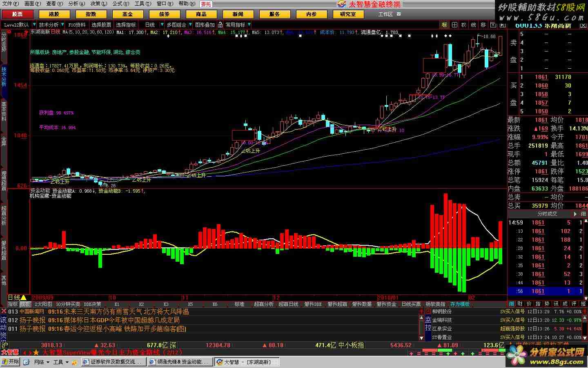Open the 分析 menu
Image resolution: width=588 pixels, height=368 pixels.
[76, 4]
